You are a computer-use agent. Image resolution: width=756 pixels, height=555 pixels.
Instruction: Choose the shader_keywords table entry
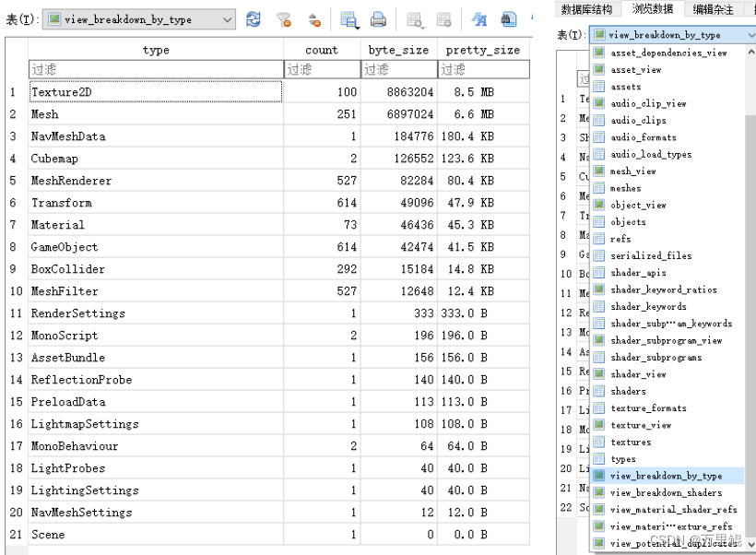(668, 306)
